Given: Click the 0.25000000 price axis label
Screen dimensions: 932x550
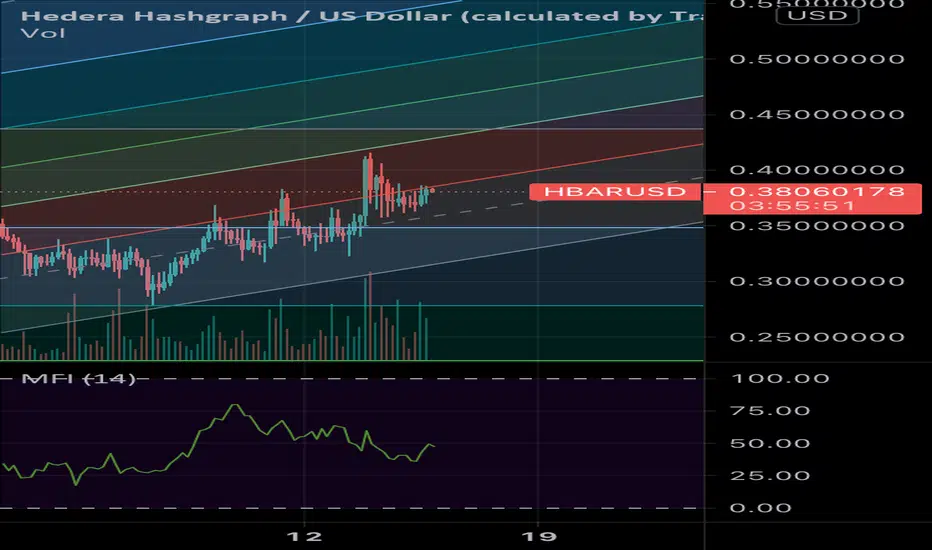Looking at the screenshot, I should tap(817, 337).
